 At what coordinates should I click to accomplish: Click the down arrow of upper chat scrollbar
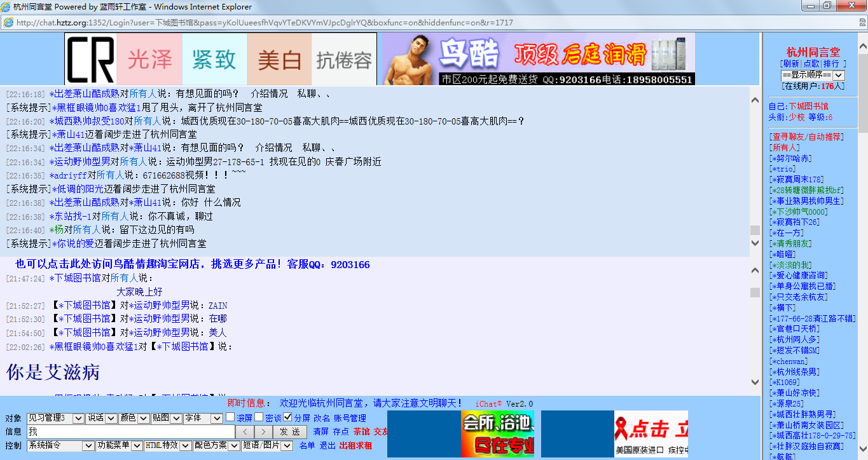(x=755, y=243)
